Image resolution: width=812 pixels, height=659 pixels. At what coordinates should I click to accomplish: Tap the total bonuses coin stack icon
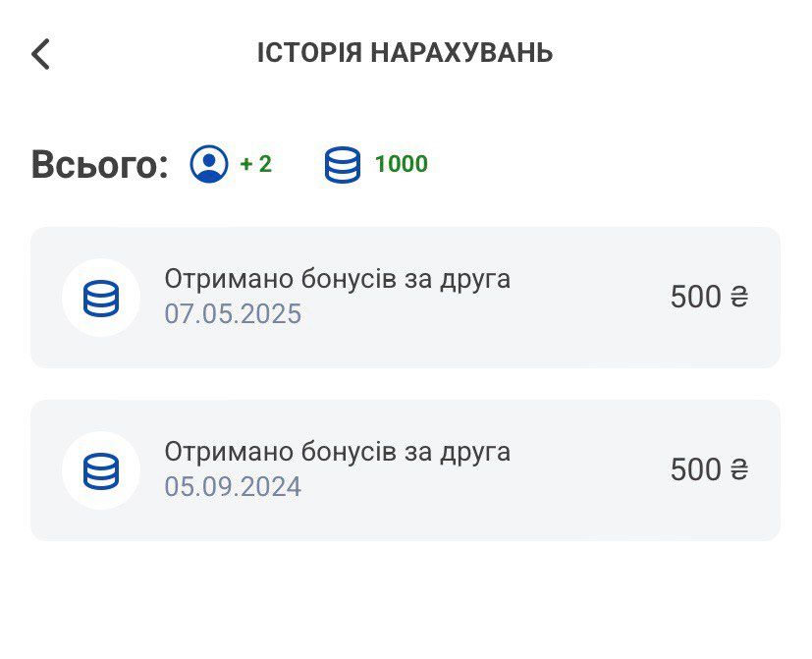[343, 165]
